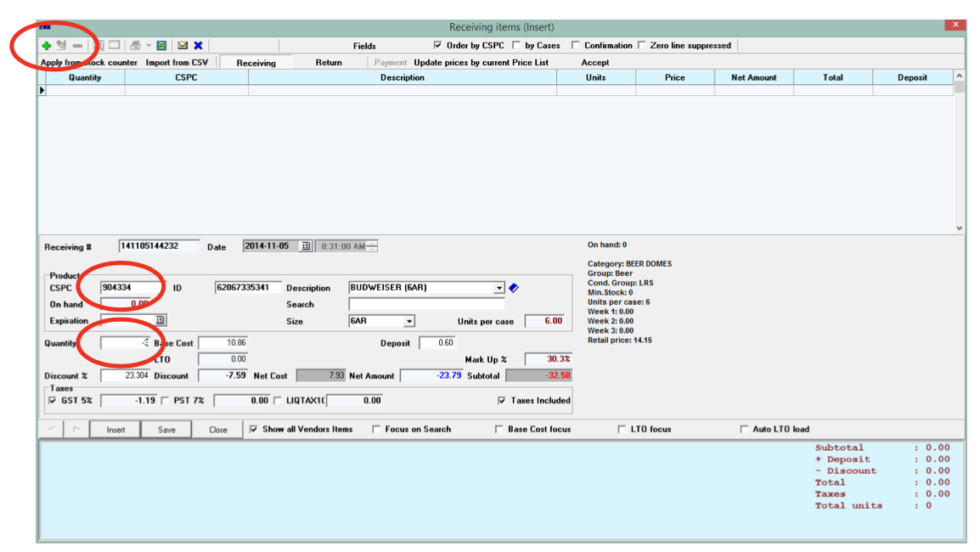
Task: Click the Receiving # input field
Action: pyautogui.click(x=159, y=246)
